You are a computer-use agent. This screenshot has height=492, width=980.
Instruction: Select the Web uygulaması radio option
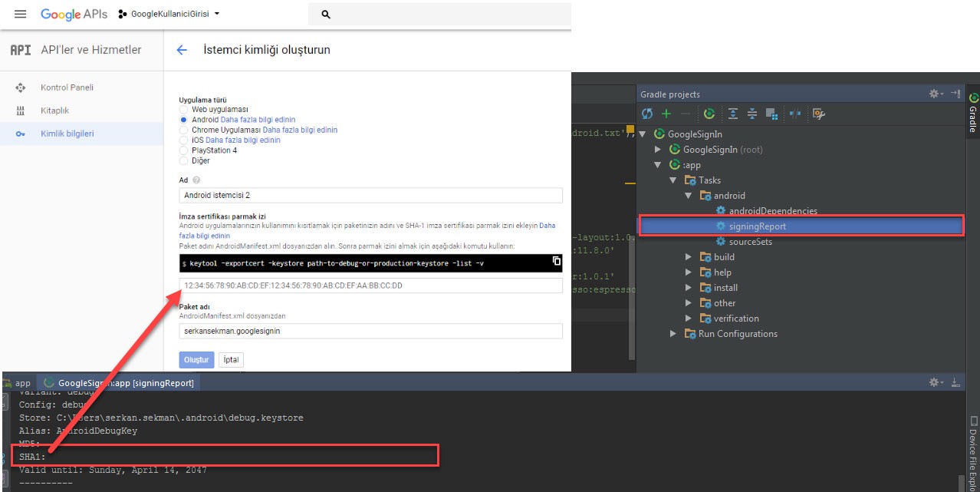pyautogui.click(x=183, y=110)
